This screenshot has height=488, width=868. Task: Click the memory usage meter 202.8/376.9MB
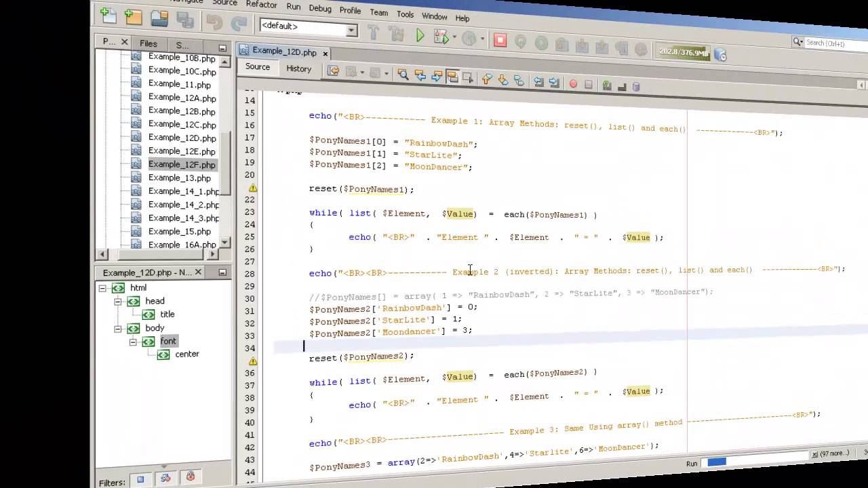pyautogui.click(x=684, y=52)
